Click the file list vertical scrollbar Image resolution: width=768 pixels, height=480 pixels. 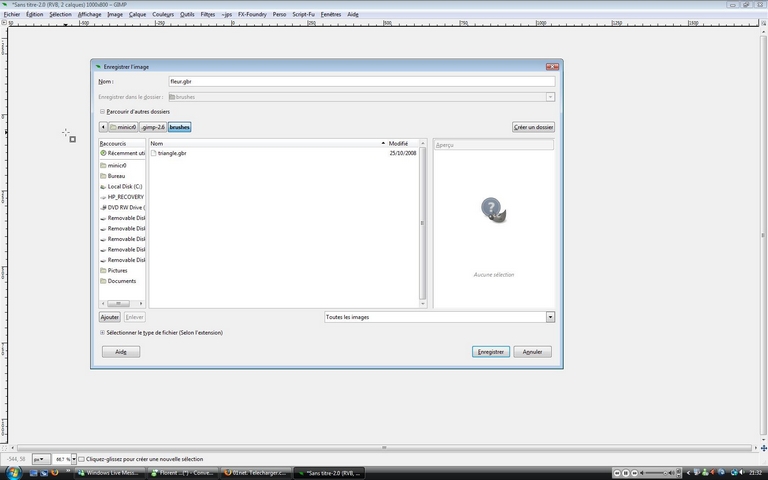423,223
